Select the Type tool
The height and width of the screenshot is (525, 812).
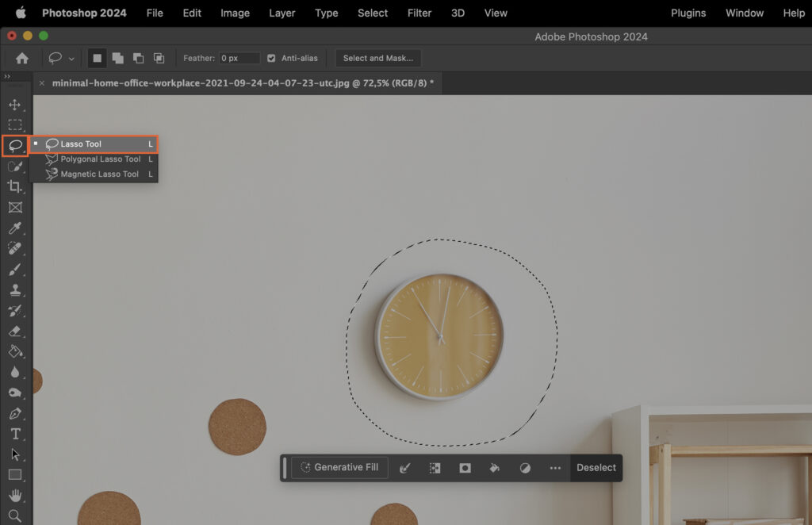pos(14,434)
